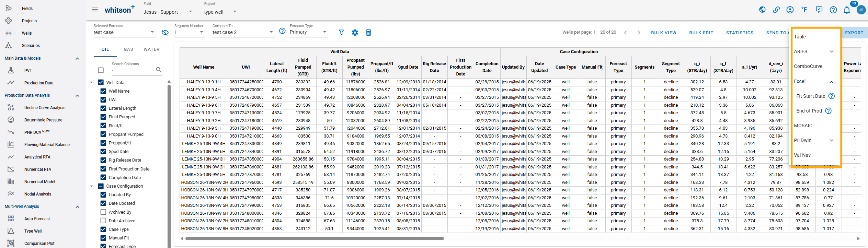
Task: Click help icon beside Compare To
Action: pos(282,31)
